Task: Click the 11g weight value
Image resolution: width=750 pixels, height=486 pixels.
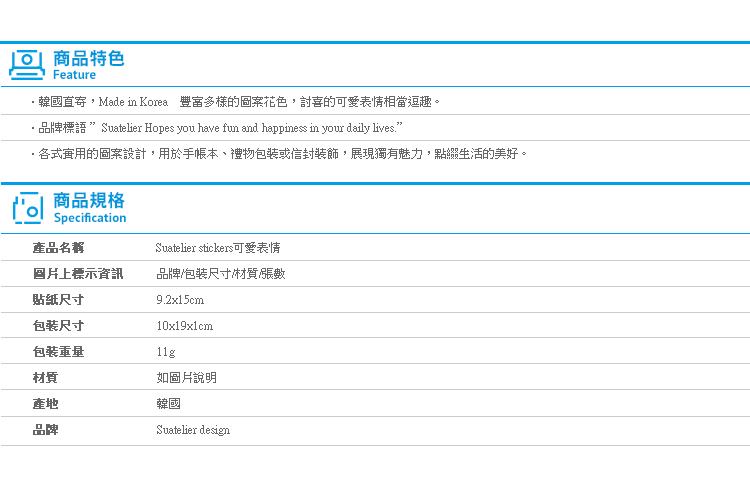Action: (166, 352)
